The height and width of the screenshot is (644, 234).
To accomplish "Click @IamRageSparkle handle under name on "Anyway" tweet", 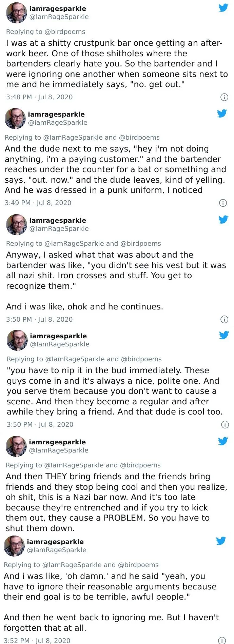I will coord(59,229).
